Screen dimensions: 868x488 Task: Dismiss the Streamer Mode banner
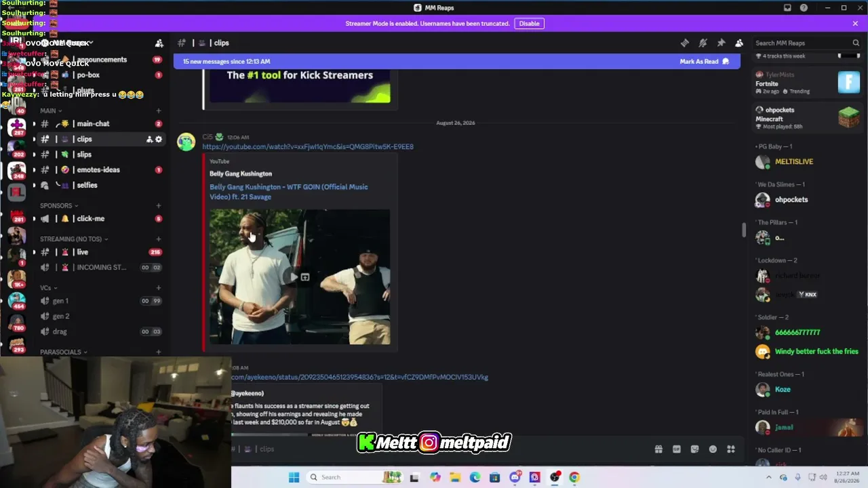click(x=855, y=23)
